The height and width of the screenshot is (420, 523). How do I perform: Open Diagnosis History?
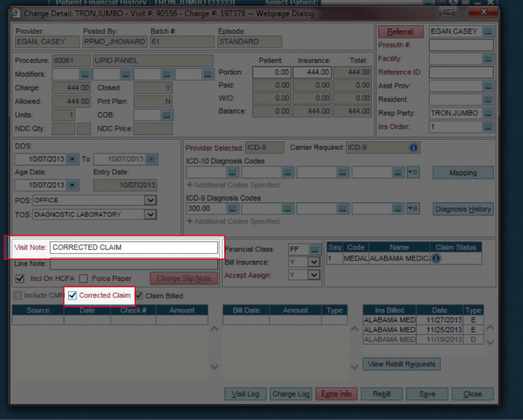point(463,209)
